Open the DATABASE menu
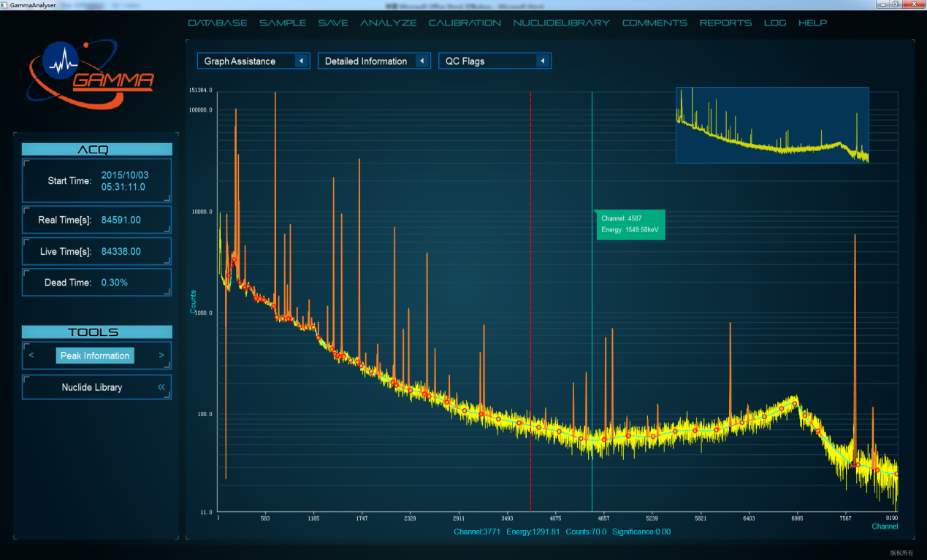The image size is (927, 560). tap(218, 23)
